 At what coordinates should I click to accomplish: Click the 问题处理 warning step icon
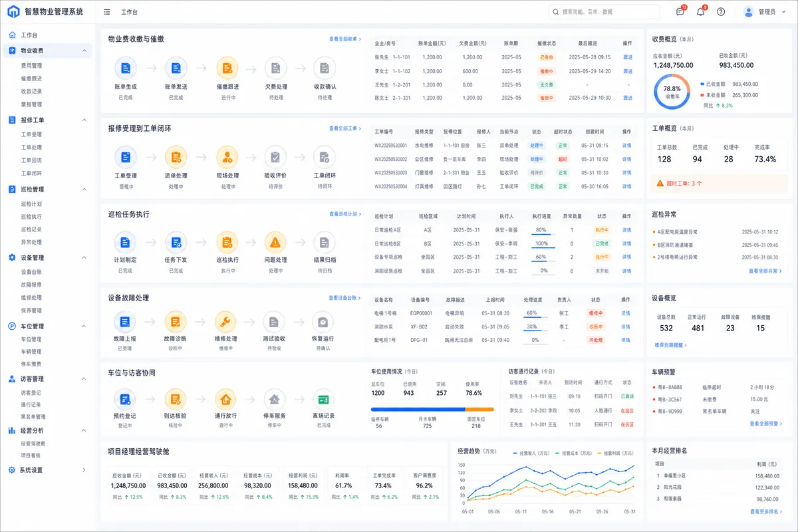(x=275, y=243)
